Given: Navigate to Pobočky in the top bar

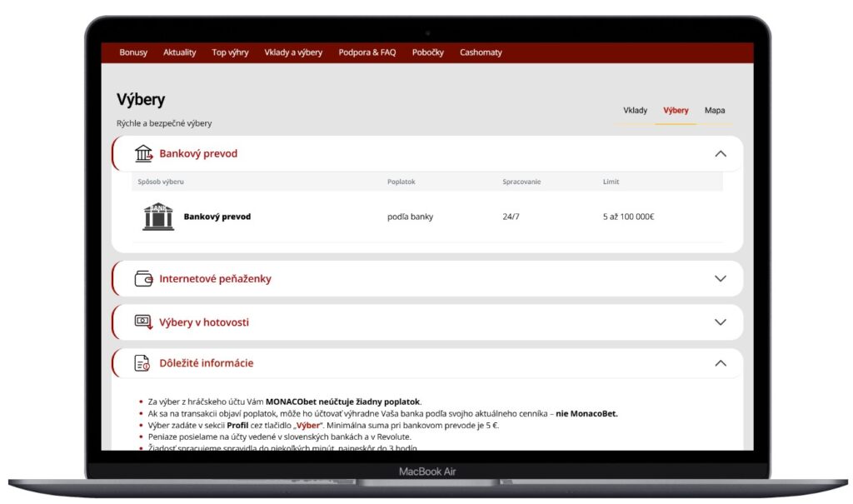Looking at the screenshot, I should [x=427, y=52].
